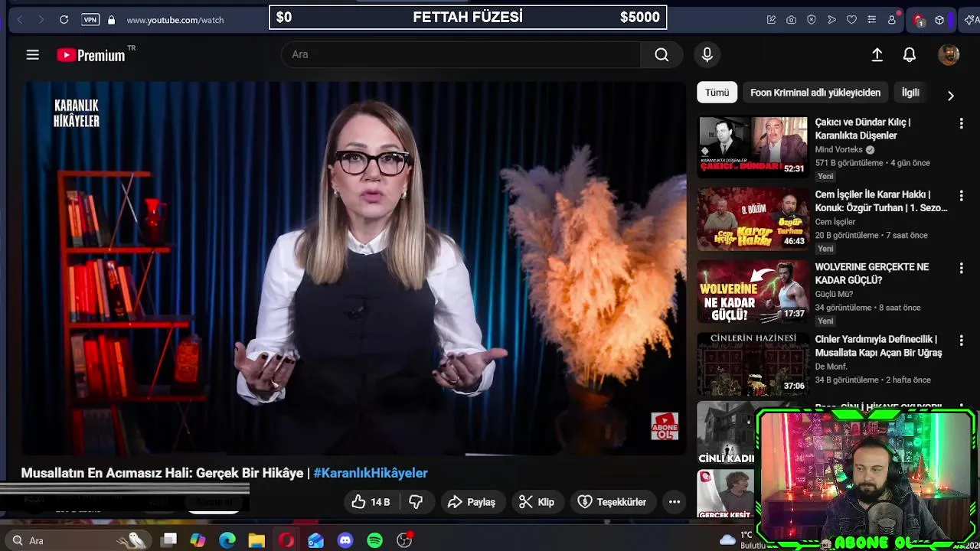
Task: Open File Explorer from taskbar
Action: point(256,540)
